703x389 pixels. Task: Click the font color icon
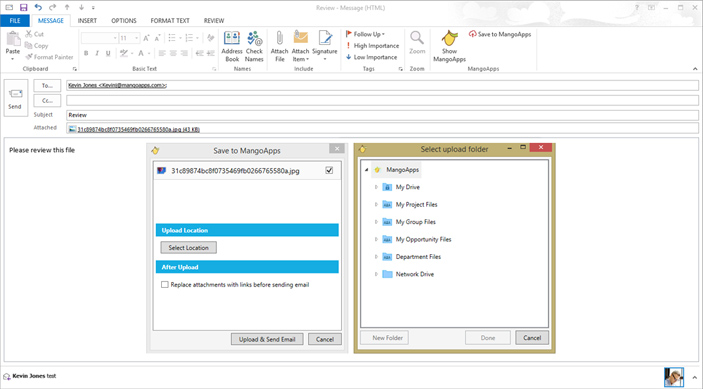pos(141,53)
